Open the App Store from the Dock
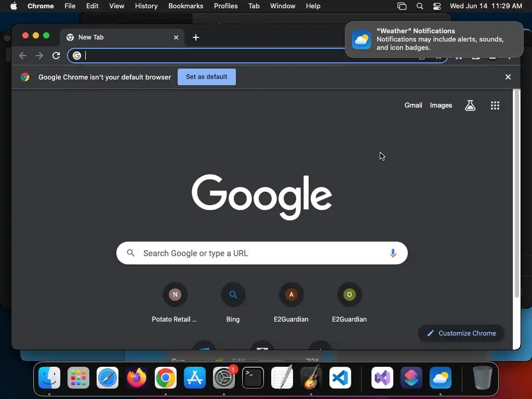Viewport: 532px width, 399px height. coord(195,378)
